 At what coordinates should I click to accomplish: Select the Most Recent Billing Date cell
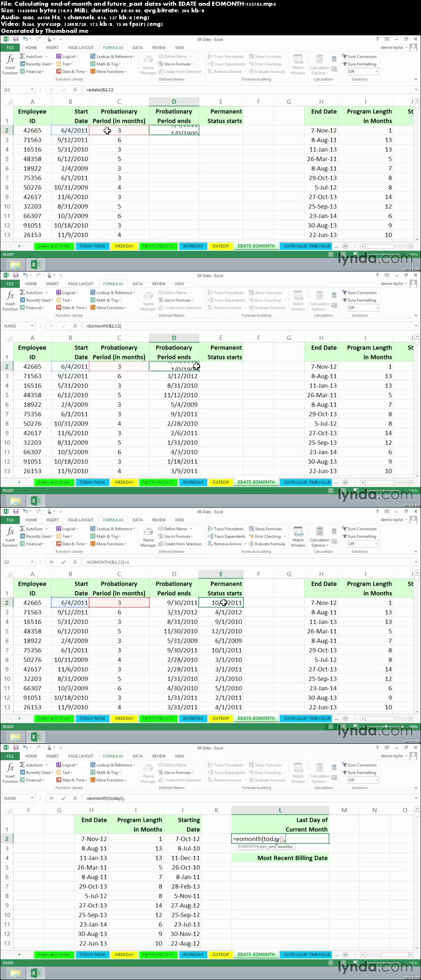pyautogui.click(x=280, y=858)
